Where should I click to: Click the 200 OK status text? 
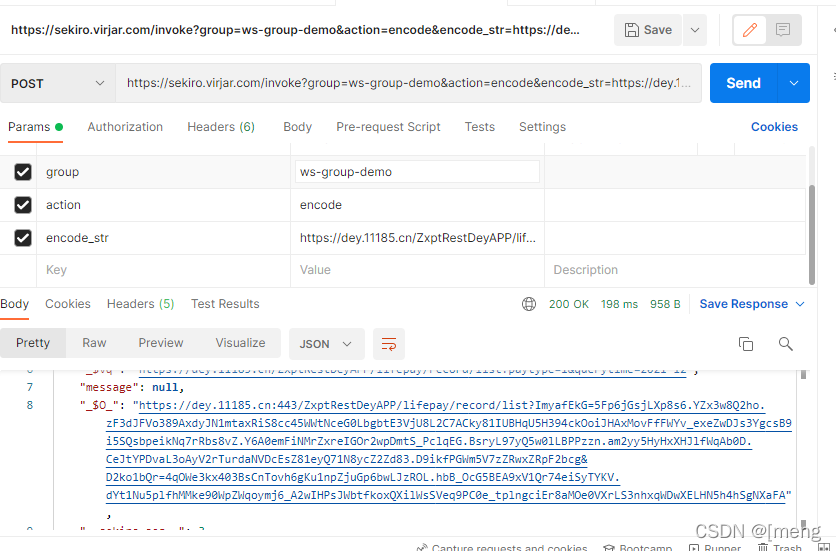coord(569,304)
